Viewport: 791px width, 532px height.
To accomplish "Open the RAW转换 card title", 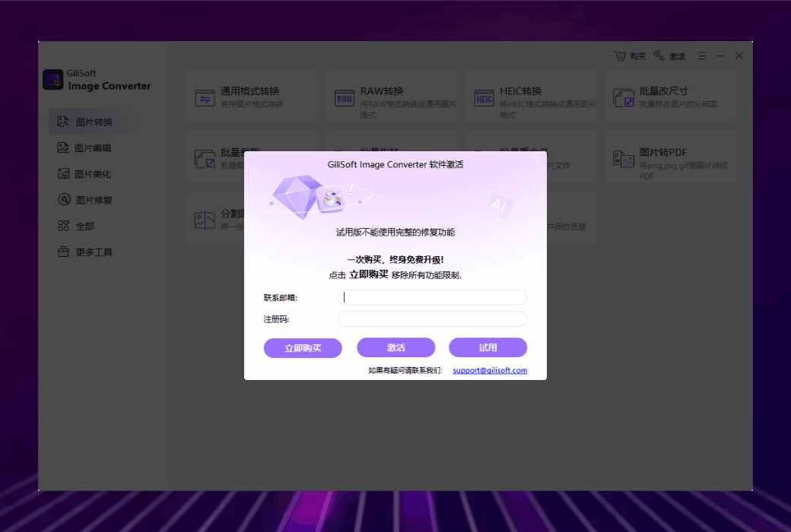I will pos(381,91).
